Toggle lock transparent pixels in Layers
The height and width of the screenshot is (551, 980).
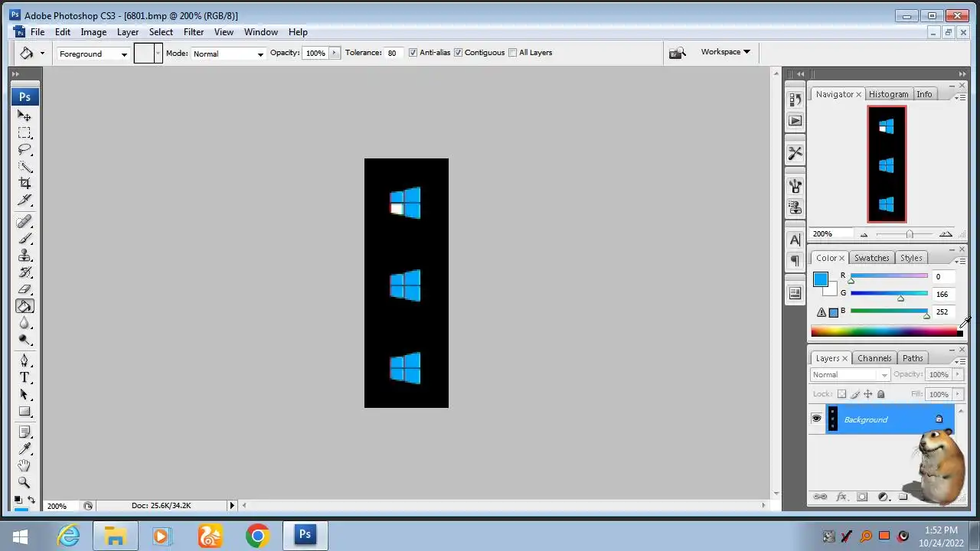841,394
